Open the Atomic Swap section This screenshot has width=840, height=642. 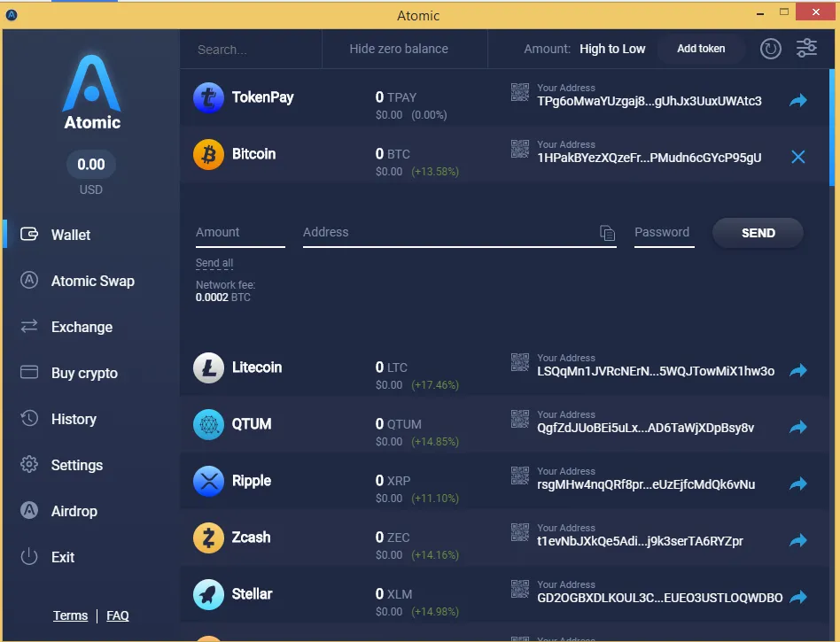[92, 281]
